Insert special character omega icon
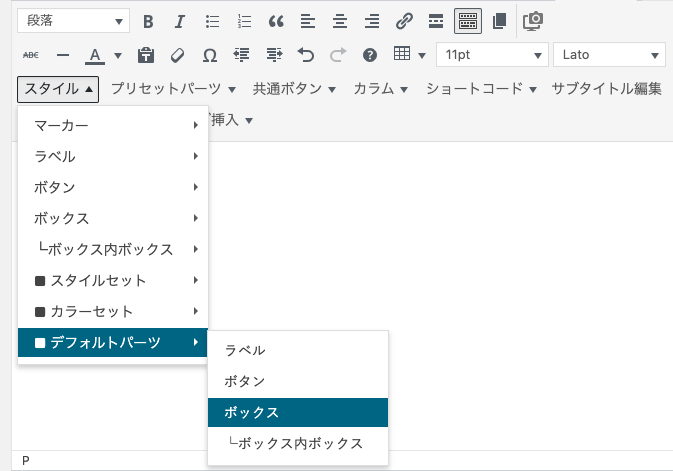673x471 pixels. tap(209, 55)
